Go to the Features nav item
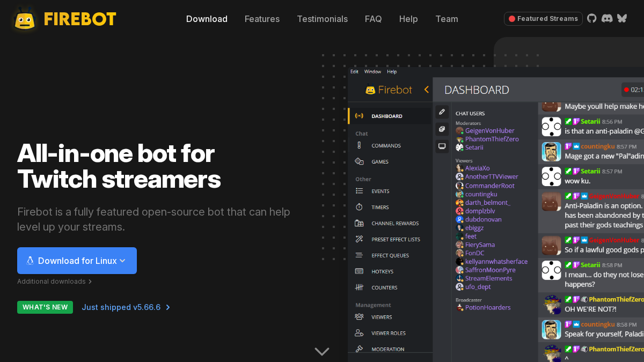Viewport: 644px width, 362px height. point(262,19)
